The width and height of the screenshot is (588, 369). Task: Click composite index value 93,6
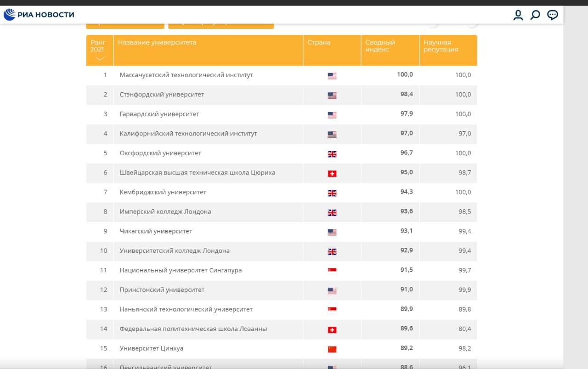pos(407,211)
